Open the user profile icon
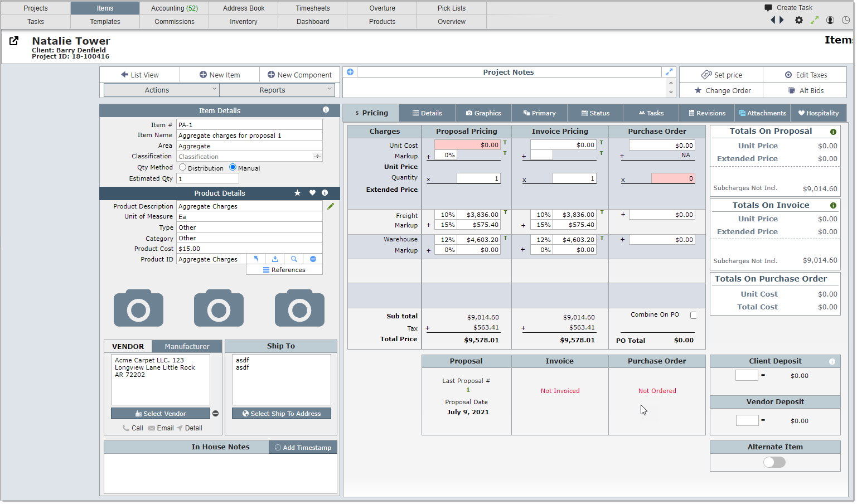857x504 pixels. [830, 20]
